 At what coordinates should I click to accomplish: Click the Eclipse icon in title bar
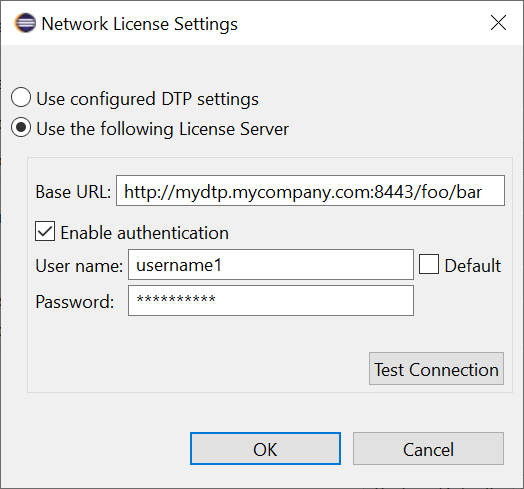tap(25, 23)
